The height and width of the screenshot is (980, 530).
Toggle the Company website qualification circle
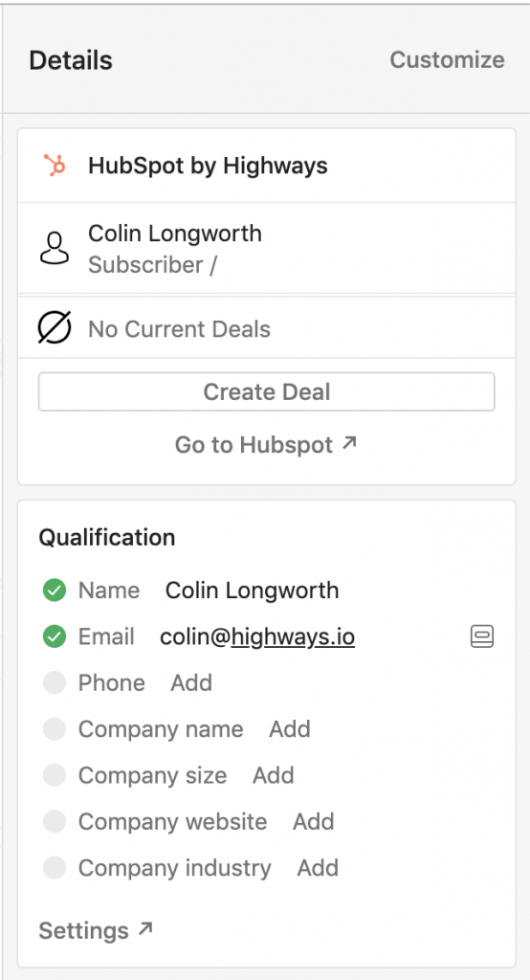click(55, 821)
